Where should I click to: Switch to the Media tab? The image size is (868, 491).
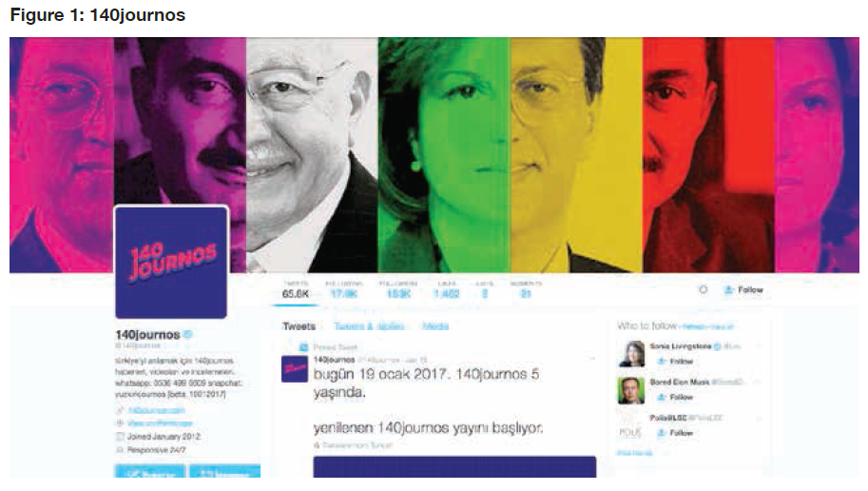pos(435,326)
